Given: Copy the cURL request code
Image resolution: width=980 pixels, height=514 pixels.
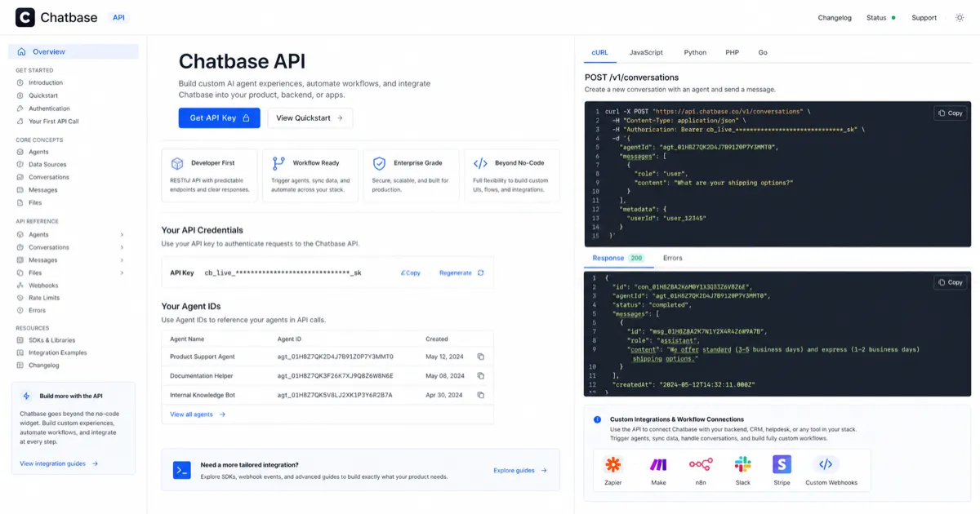Looking at the screenshot, I should [x=949, y=113].
